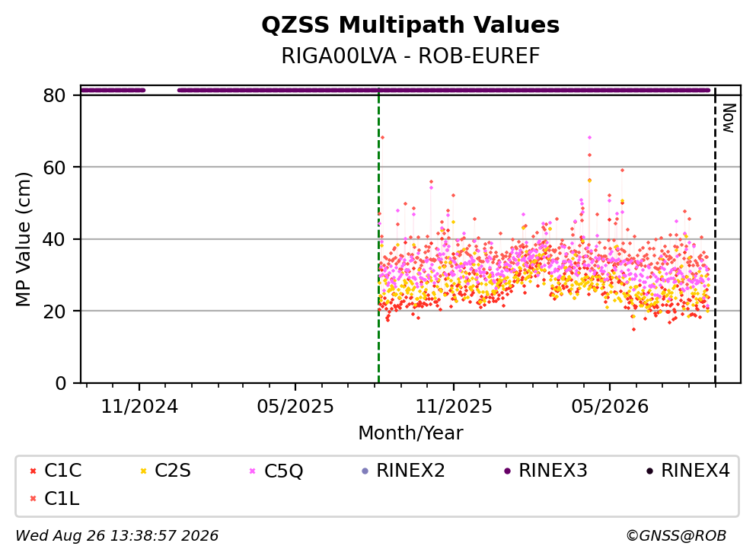Click the black RINEX4 legend dot

coord(650,471)
